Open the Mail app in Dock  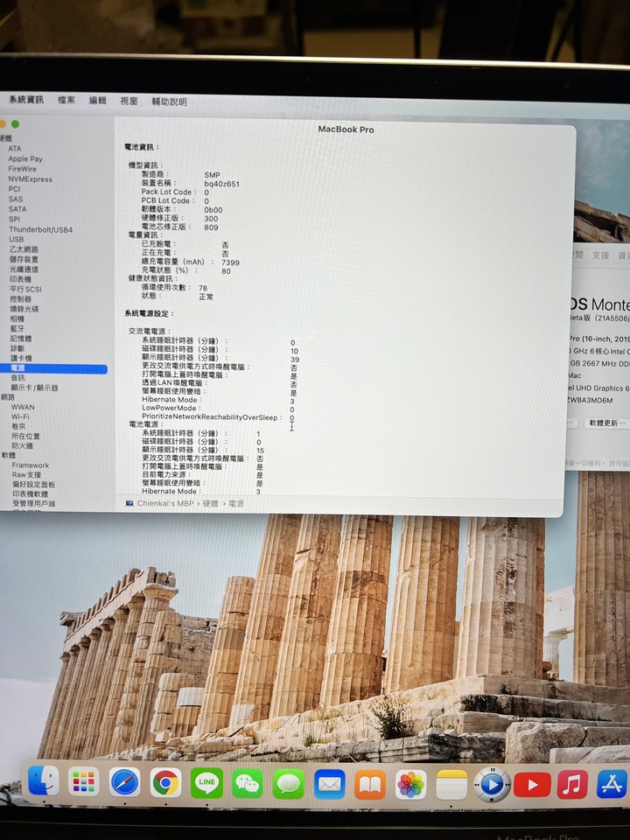[330, 784]
